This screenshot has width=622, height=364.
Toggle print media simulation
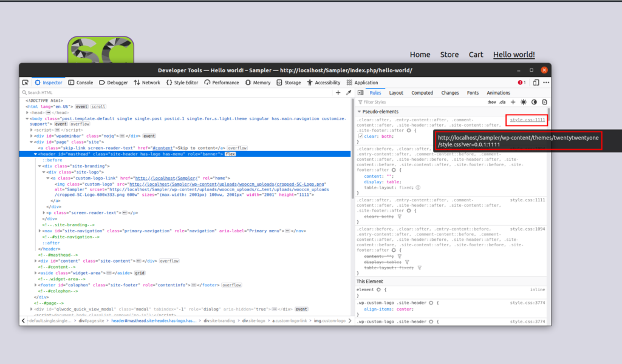pyautogui.click(x=545, y=102)
